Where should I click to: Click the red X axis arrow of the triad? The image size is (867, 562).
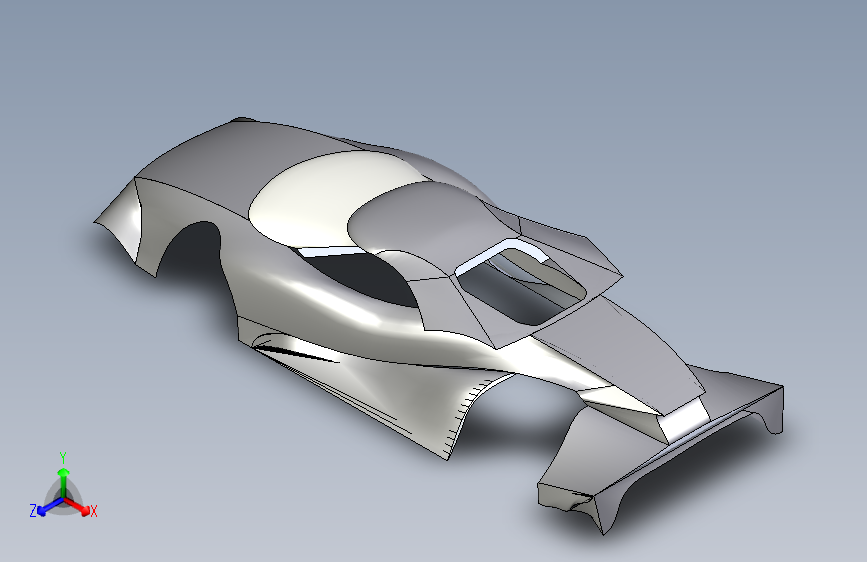(77, 506)
